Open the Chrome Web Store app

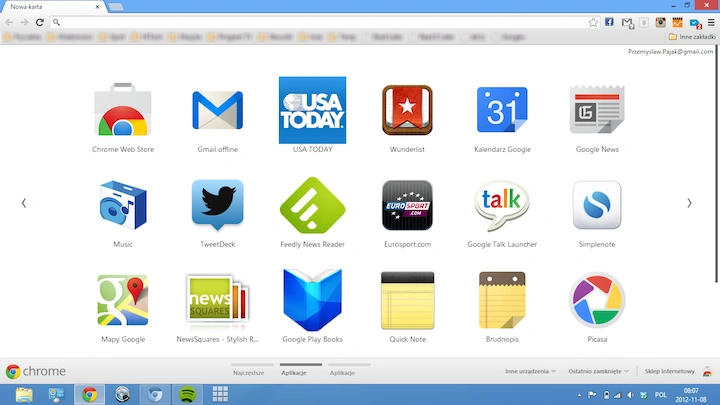123,110
